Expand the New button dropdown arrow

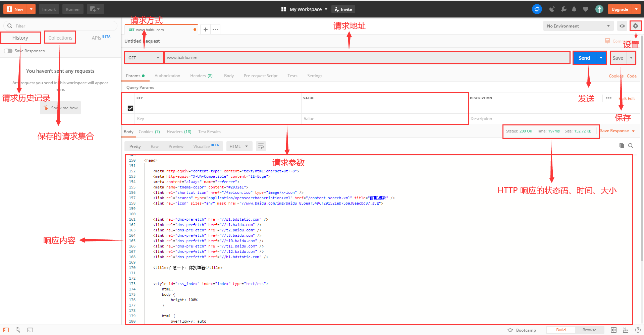pyautogui.click(x=31, y=9)
